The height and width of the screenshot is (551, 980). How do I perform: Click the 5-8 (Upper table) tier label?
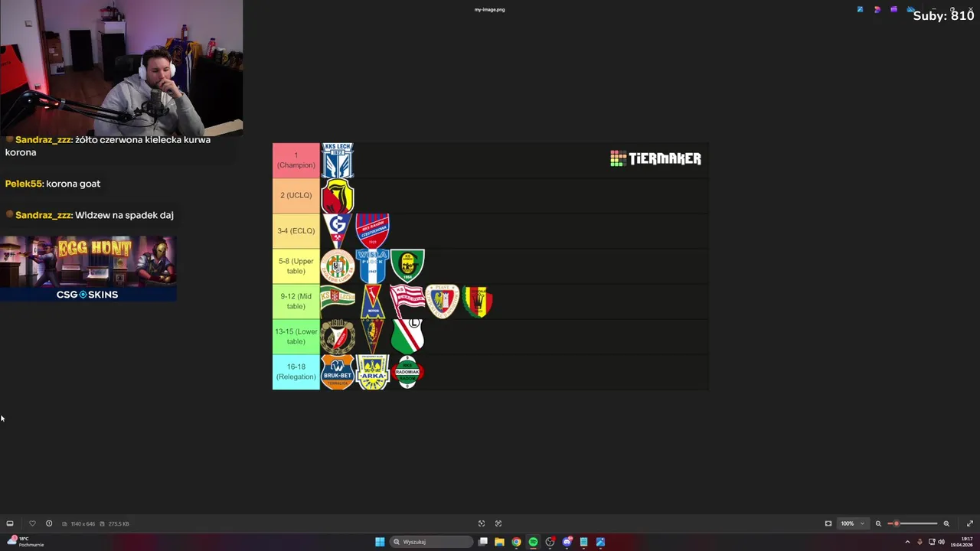coord(296,266)
